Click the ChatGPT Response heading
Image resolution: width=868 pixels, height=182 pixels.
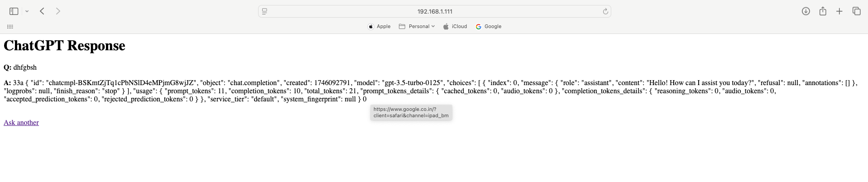(64, 46)
